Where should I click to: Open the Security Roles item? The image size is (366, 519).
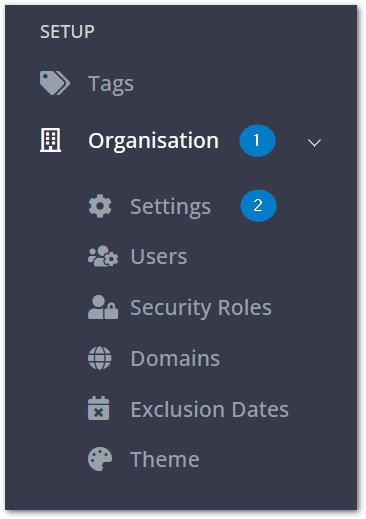click(201, 308)
